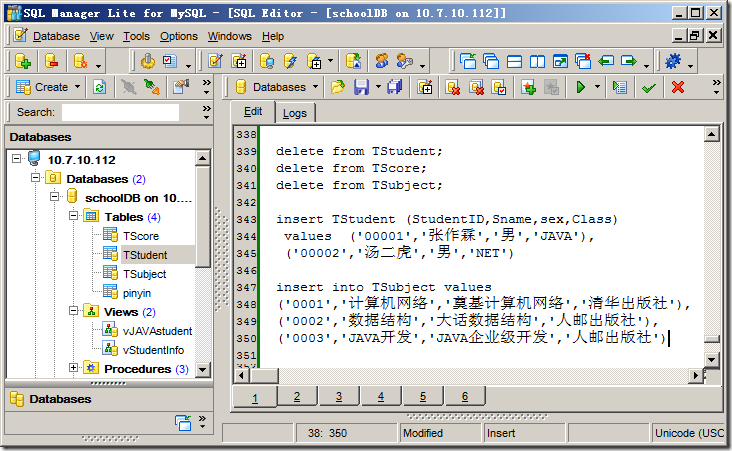Click the database with lightning bolt icon
The image size is (732, 451).
pos(290,61)
